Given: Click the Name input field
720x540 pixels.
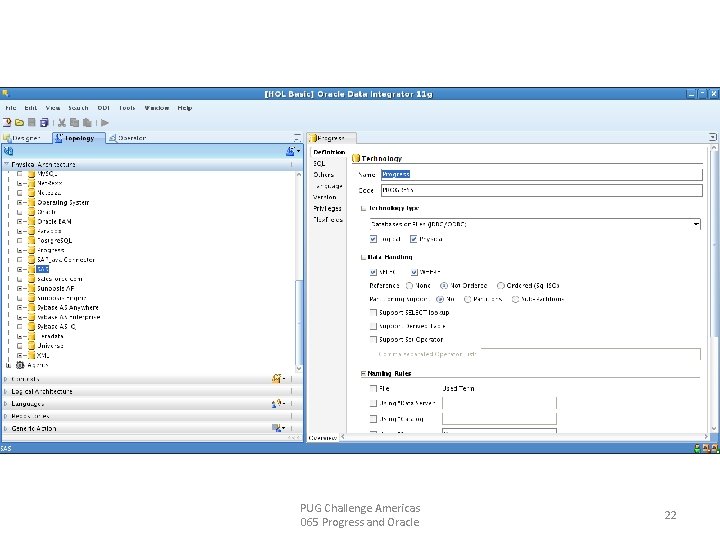Looking at the screenshot, I should (542, 174).
